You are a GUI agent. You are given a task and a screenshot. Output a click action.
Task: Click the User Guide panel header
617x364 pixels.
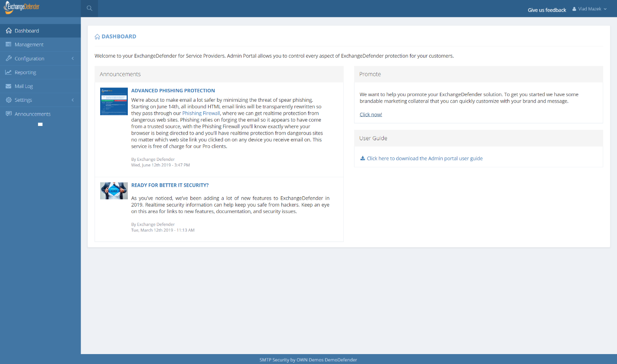coord(478,138)
